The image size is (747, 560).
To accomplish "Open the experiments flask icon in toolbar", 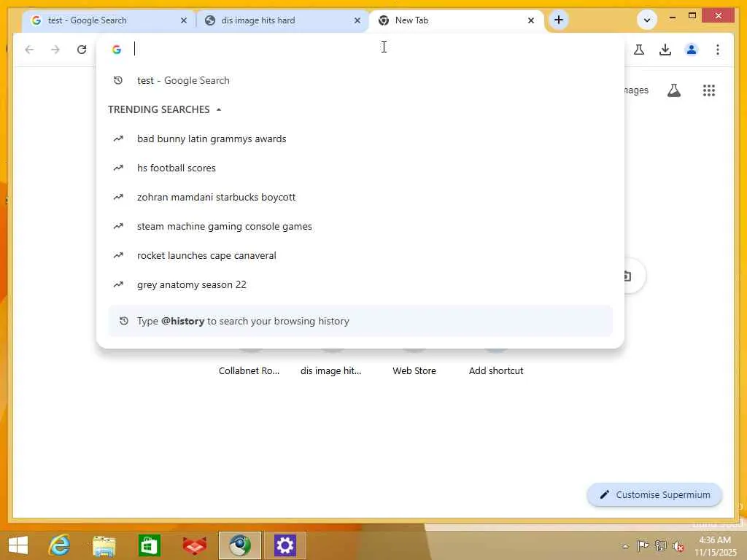I will point(639,50).
